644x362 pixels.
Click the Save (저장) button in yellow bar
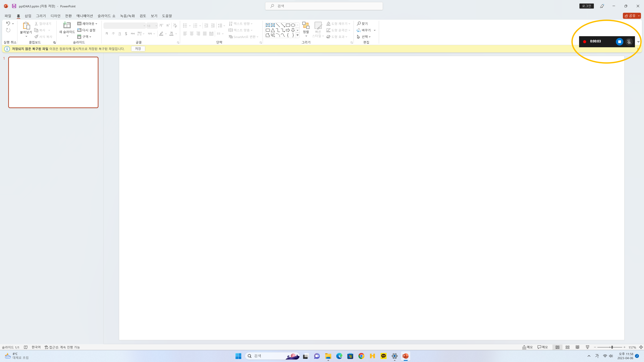click(138, 49)
